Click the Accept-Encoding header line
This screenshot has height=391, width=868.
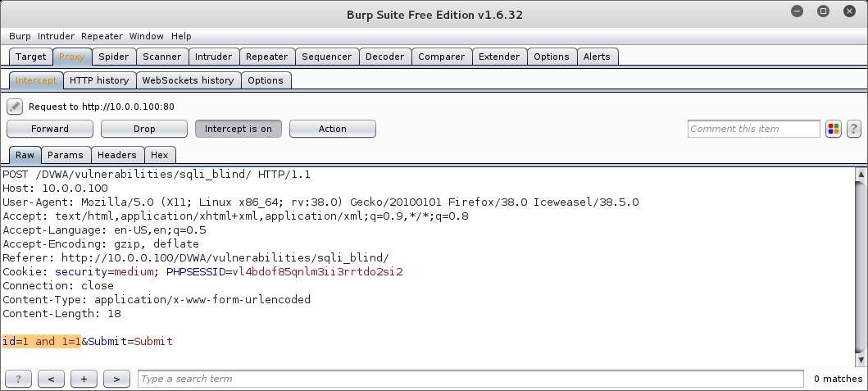click(x=101, y=244)
